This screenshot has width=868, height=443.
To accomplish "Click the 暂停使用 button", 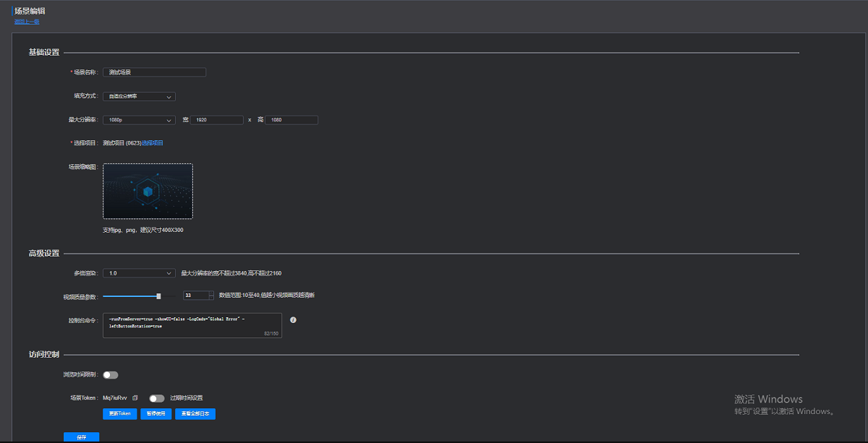I will [156, 414].
